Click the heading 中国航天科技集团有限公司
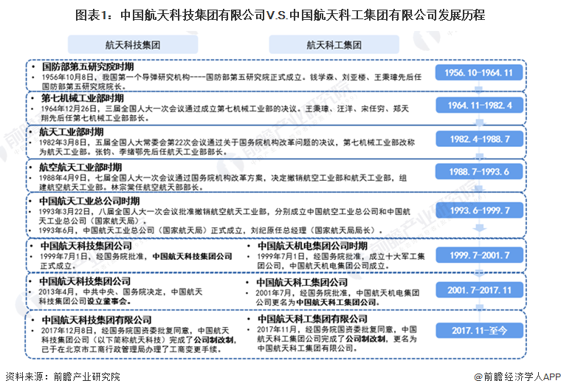Viewport: 561px width, 392px height. 97,320
